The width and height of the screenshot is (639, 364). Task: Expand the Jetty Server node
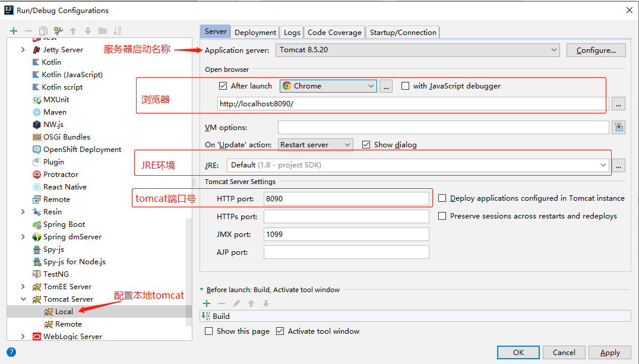(23, 50)
